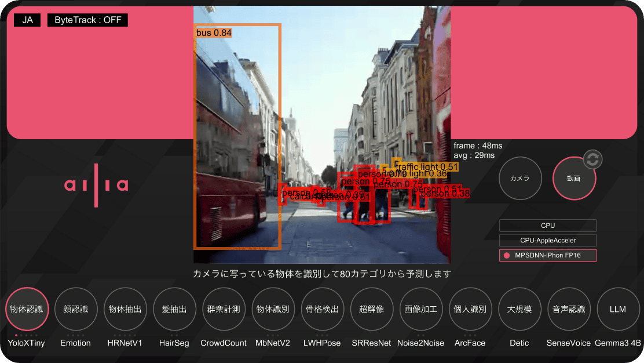Image resolution: width=644 pixels, height=363 pixels.
Task: Open the SRResNet 超解像 super-resolution model
Action: pos(371,309)
